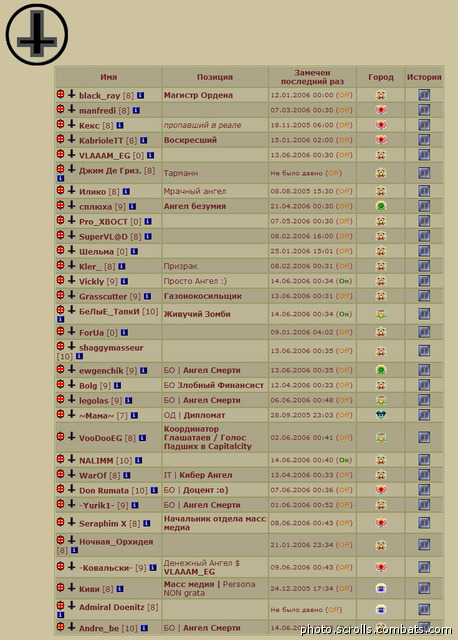Click the История column header

coord(424,77)
